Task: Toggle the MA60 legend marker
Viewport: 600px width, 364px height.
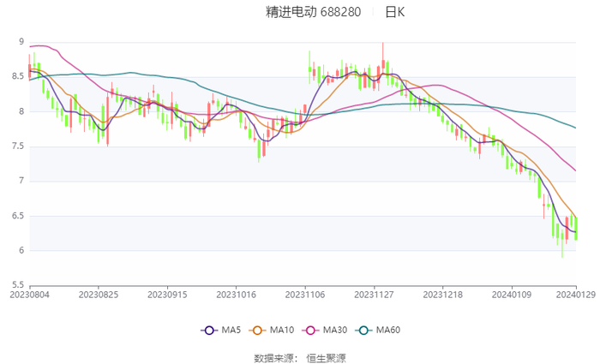Action: [364, 331]
